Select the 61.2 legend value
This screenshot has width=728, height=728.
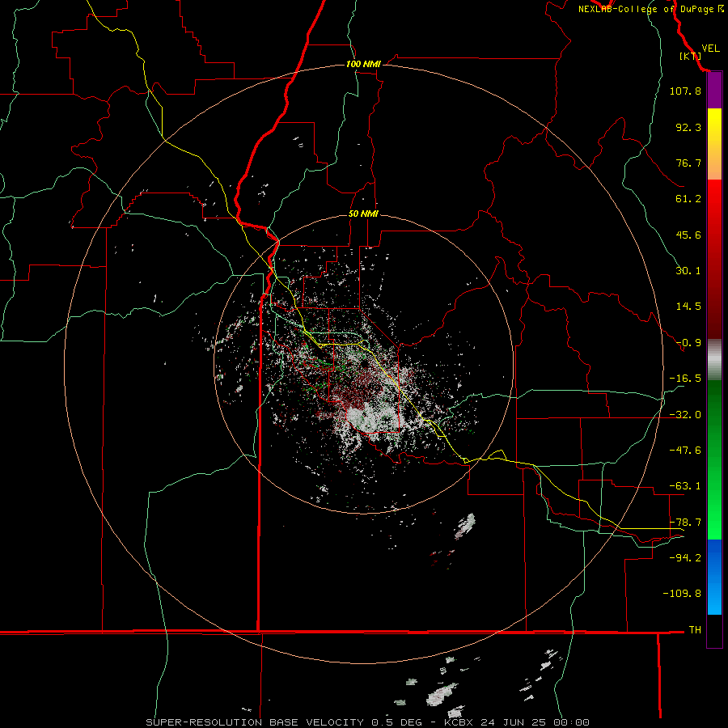(688, 199)
